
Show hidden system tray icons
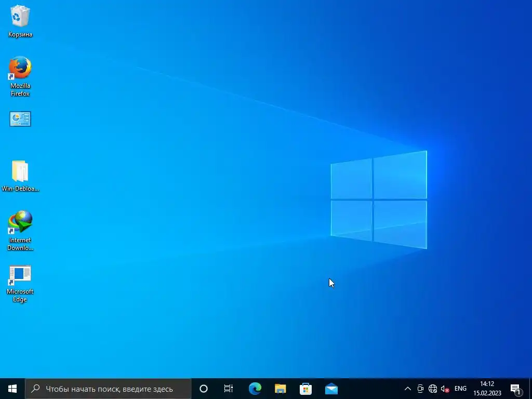[x=408, y=389]
